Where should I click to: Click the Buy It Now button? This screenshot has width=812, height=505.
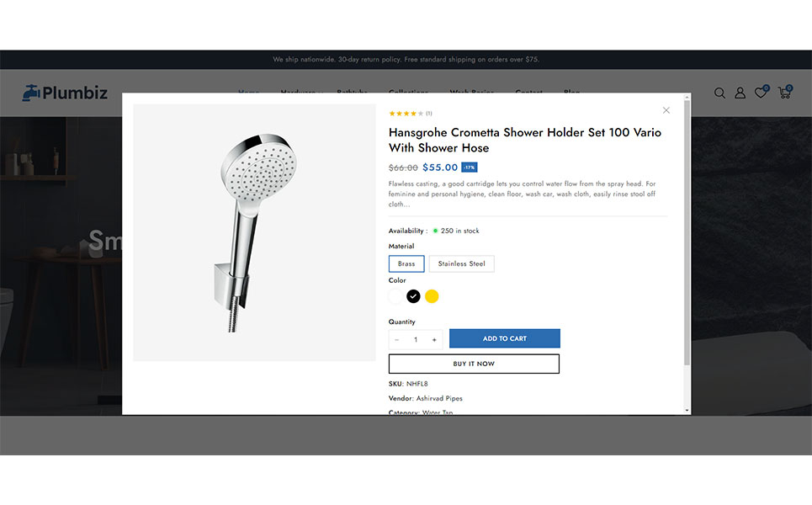[474, 364]
